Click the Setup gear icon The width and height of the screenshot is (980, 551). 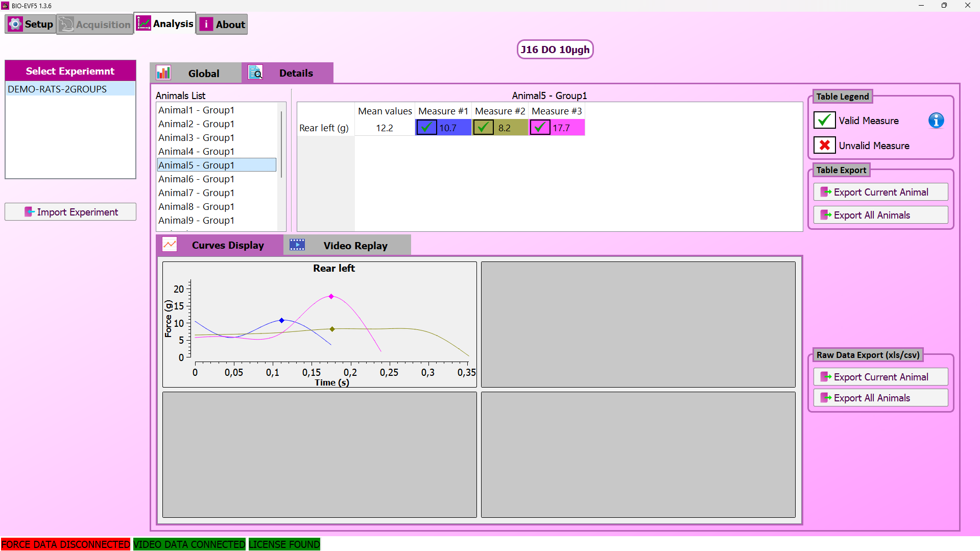[15, 24]
